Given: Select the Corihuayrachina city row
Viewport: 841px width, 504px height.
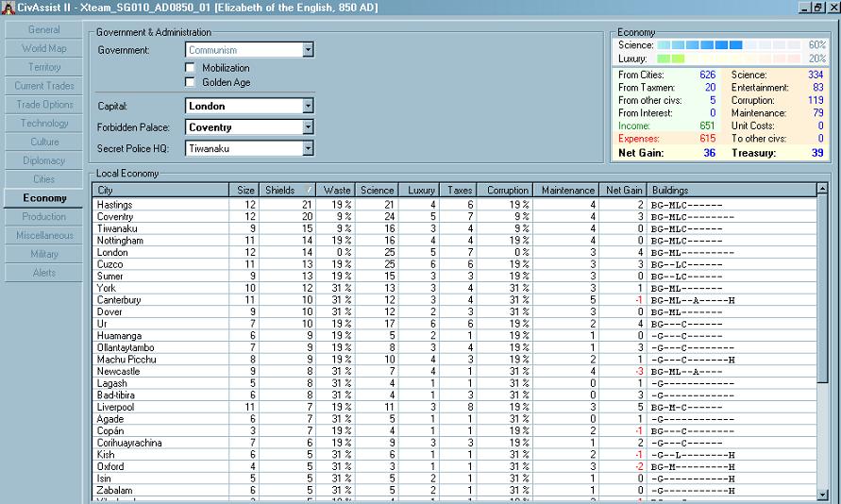Looking at the screenshot, I should 454,443.
